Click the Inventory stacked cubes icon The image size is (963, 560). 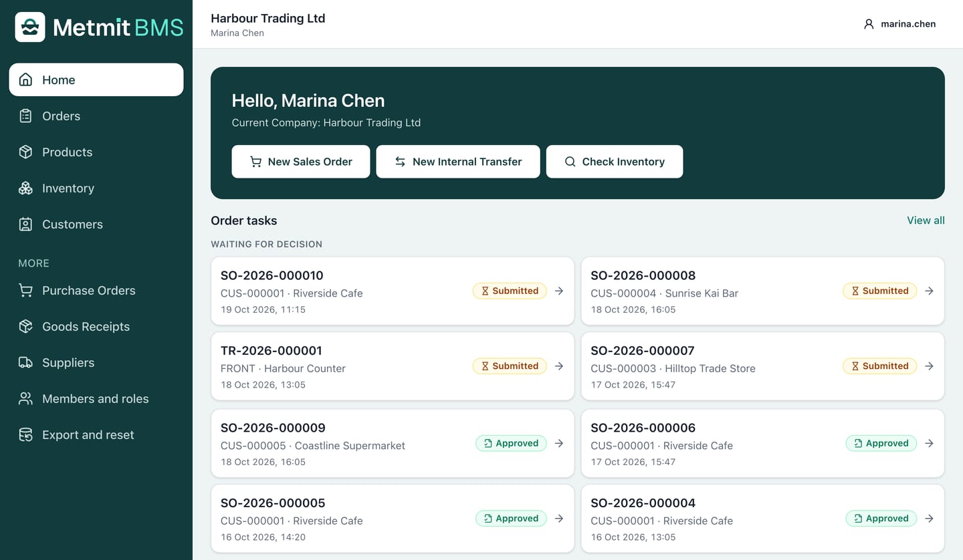tap(25, 188)
